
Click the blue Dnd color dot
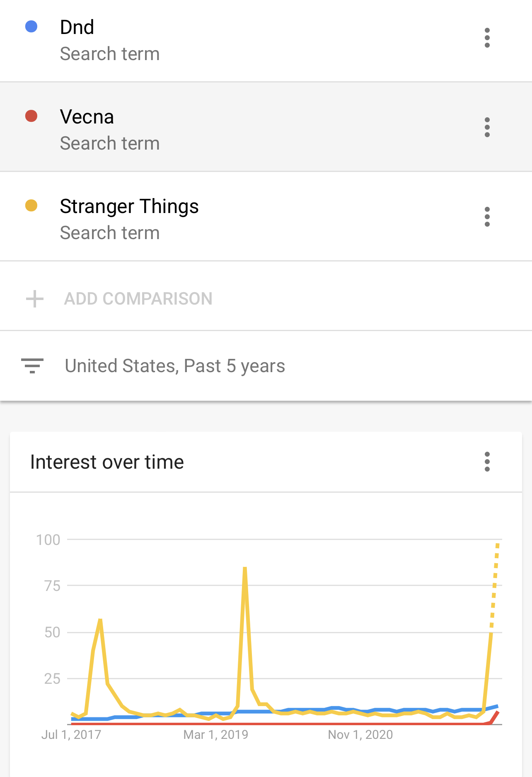tap(31, 27)
